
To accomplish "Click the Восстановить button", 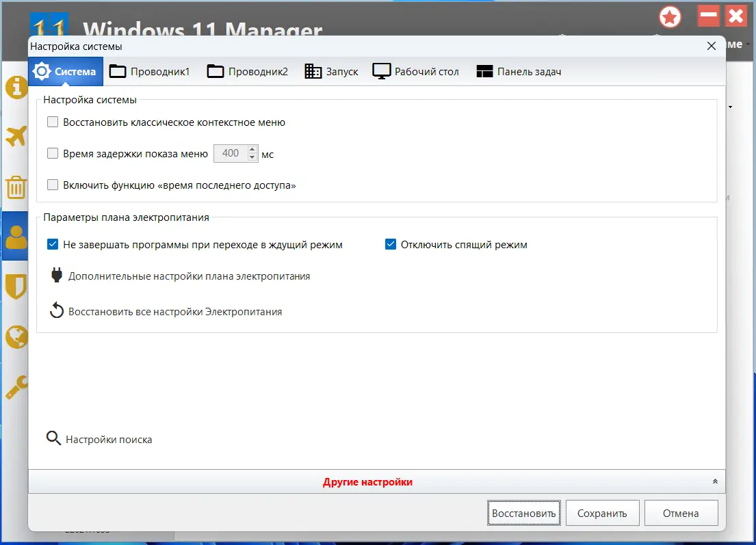I will click(x=523, y=513).
